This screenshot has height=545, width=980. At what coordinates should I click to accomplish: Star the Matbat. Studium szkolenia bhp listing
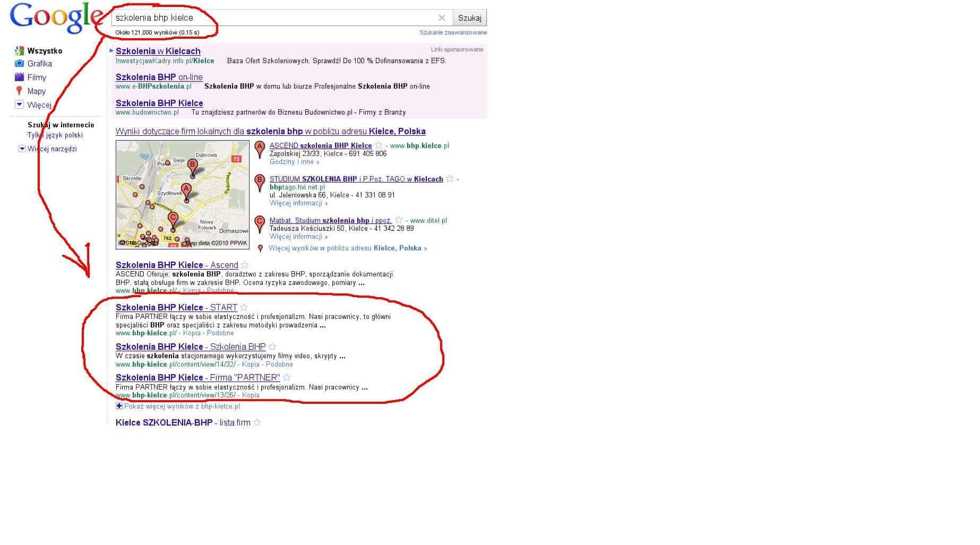coord(399,220)
